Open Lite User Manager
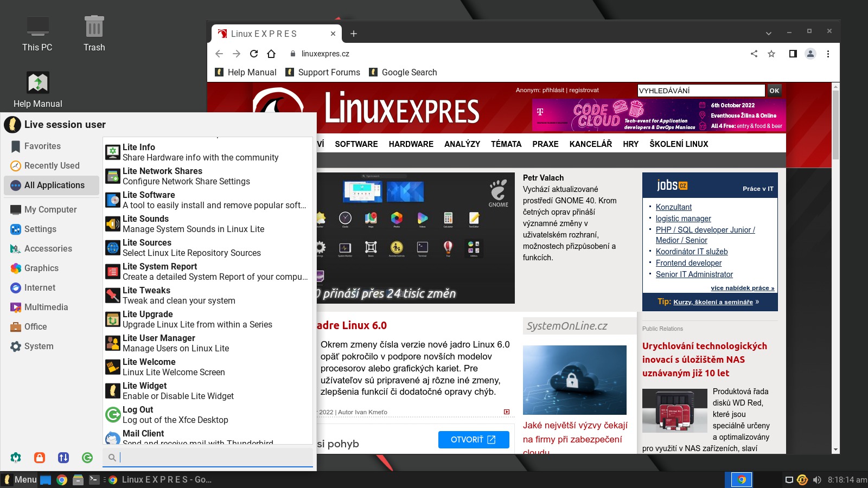 click(208, 343)
